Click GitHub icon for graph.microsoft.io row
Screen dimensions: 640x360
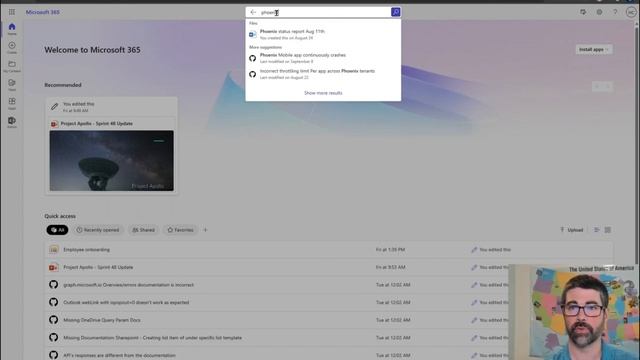click(53, 285)
